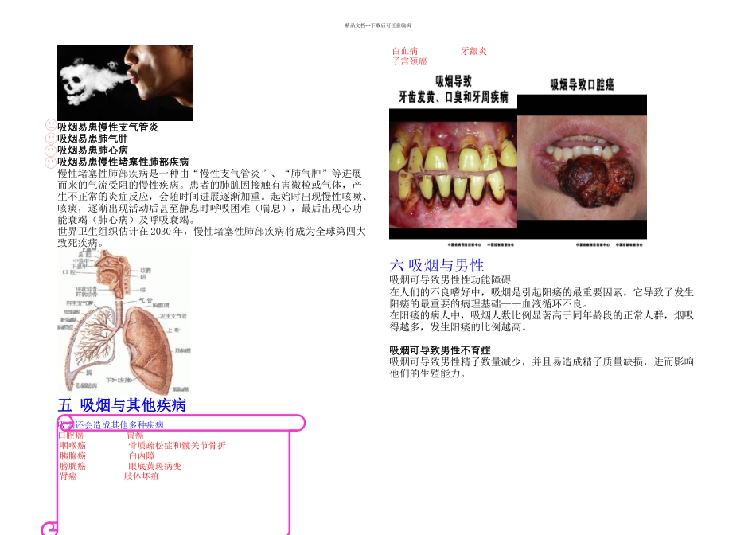This screenshot has height=535, width=756.
Task: Click the bold line 吸烟可导致男性不育症
Action: 440,350
